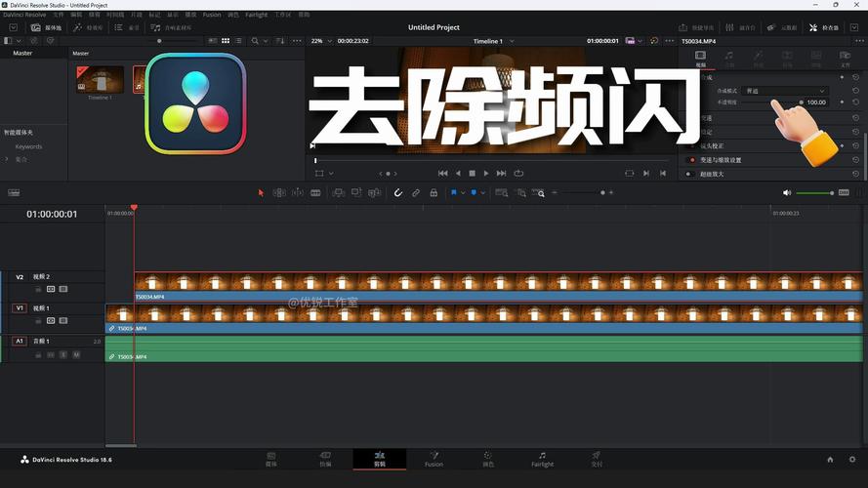
Task: Switch to the Fairlight page tab
Action: (x=542, y=460)
